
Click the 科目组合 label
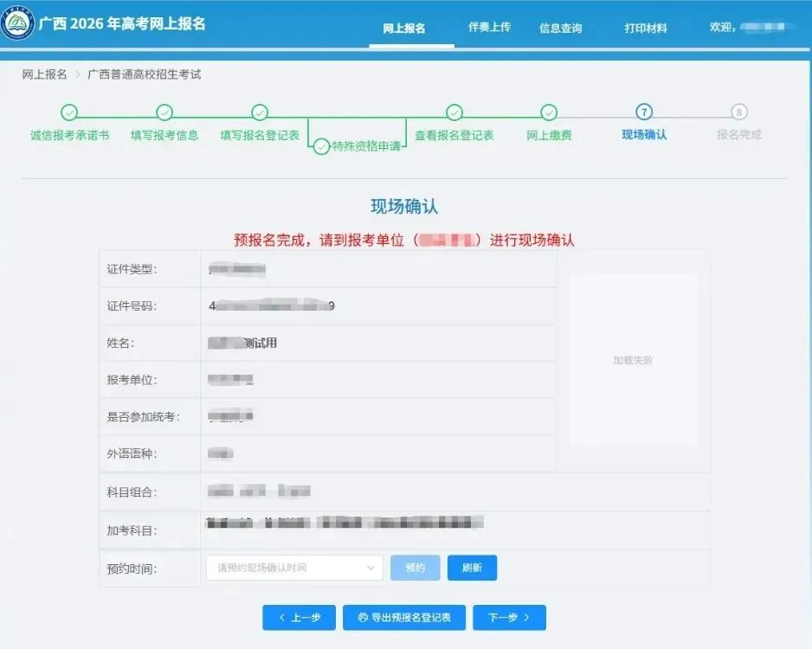[132, 492]
